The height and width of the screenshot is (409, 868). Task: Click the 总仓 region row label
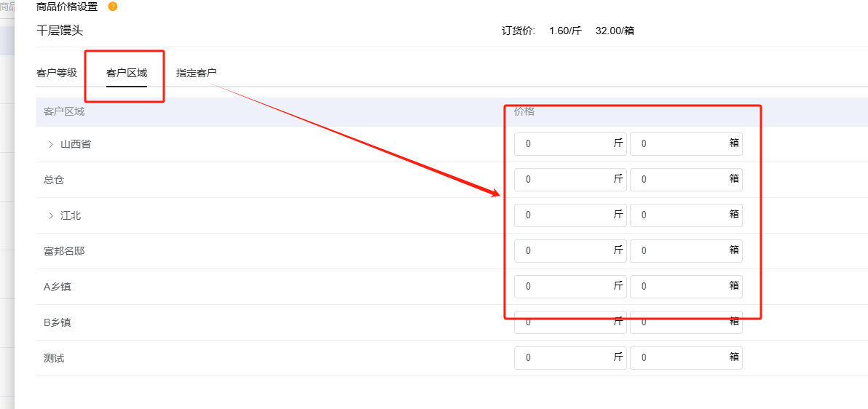coord(55,180)
